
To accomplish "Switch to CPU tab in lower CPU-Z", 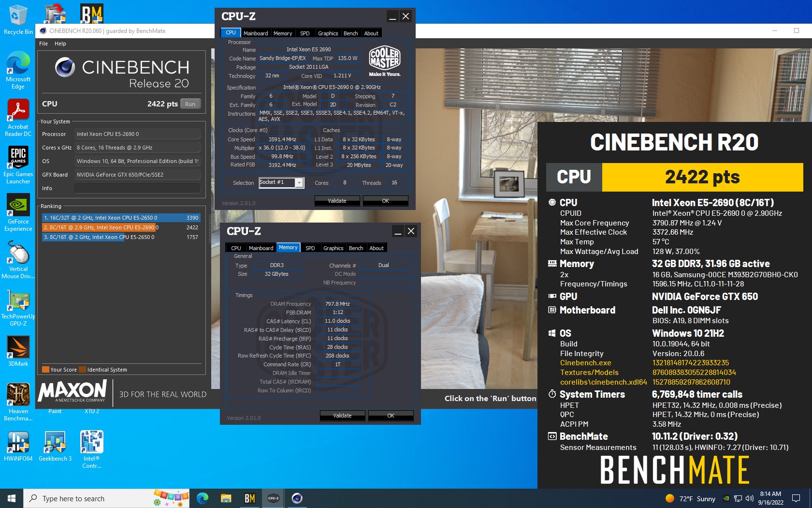I will 236,248.
